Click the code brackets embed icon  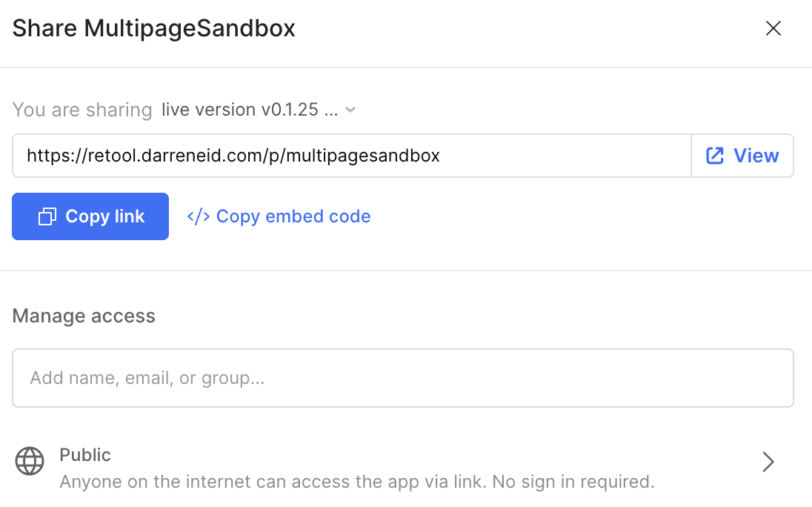[198, 216]
